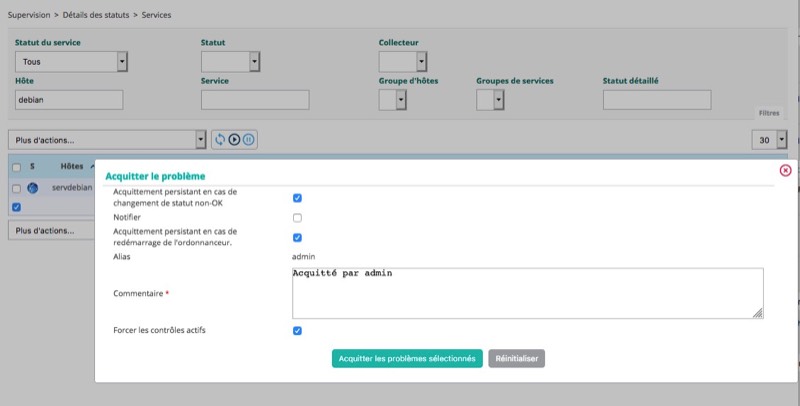
Task: Click the play icon in the toolbar
Action: point(234,140)
